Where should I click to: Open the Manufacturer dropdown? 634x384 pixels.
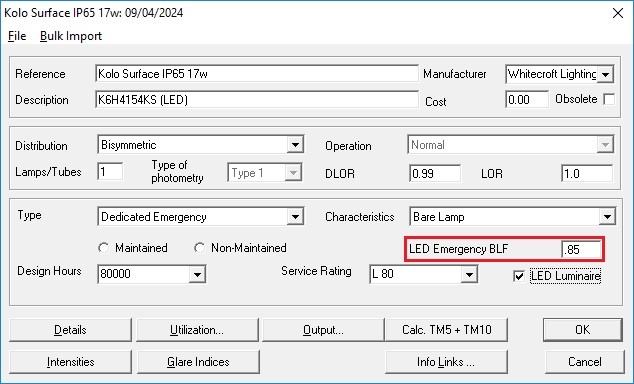coord(605,74)
